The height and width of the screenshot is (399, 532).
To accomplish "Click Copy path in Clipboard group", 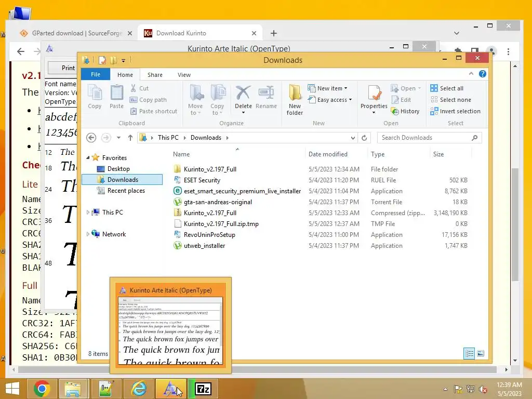I will coord(148,100).
